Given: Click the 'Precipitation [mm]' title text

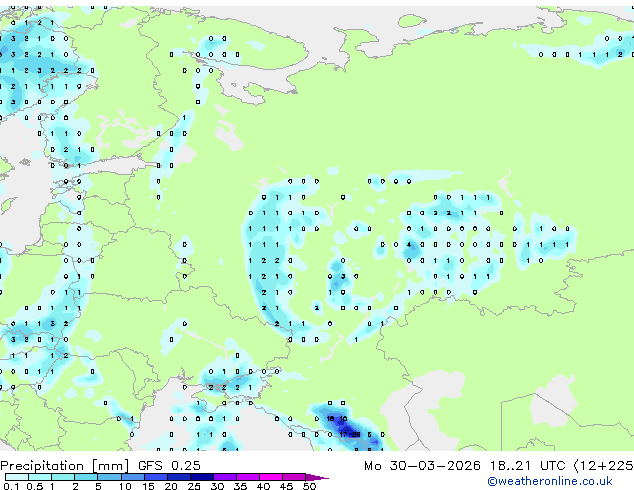Looking at the screenshot, I should pos(65,466).
